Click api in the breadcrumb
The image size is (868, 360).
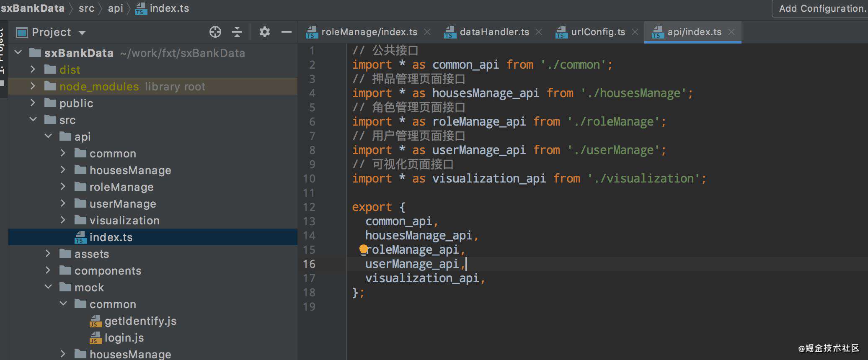[115, 8]
